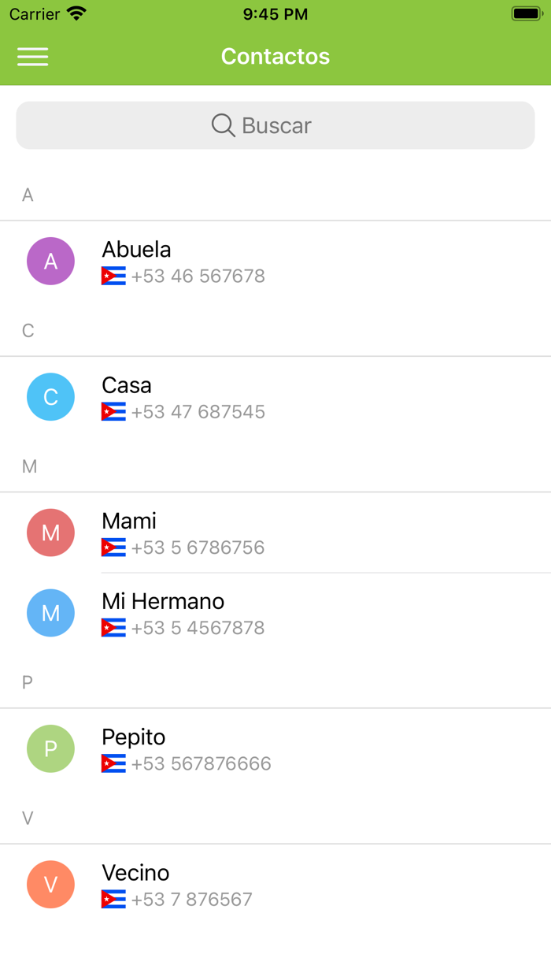Image resolution: width=551 pixels, height=980 pixels.
Task: Select the Contactos title bar
Action: pyautogui.click(x=275, y=56)
